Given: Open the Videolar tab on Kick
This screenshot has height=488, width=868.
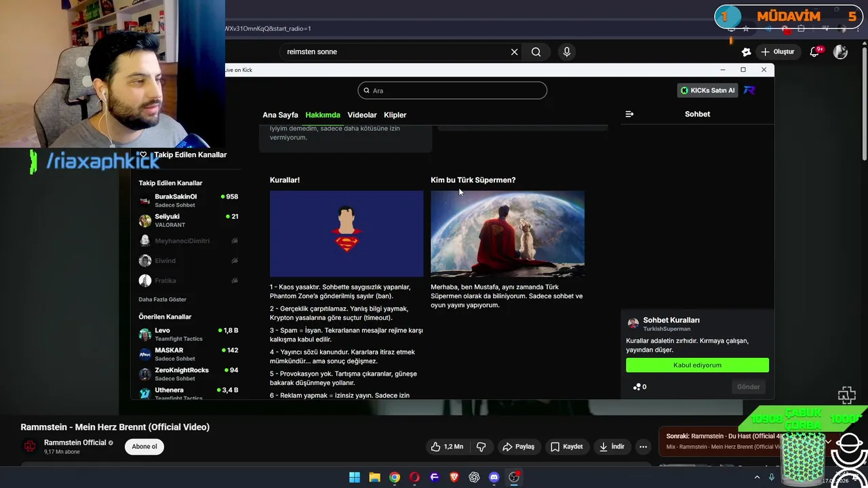Looking at the screenshot, I should (362, 115).
